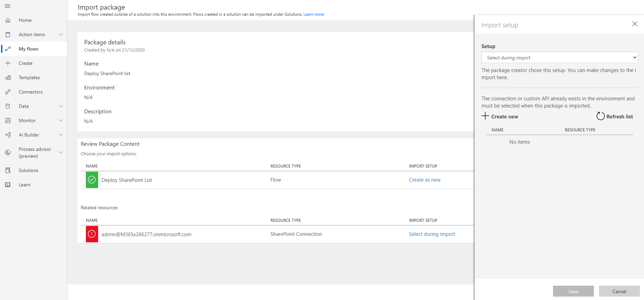Click the circular Refresh list icon
644x300 pixels.
(600, 116)
